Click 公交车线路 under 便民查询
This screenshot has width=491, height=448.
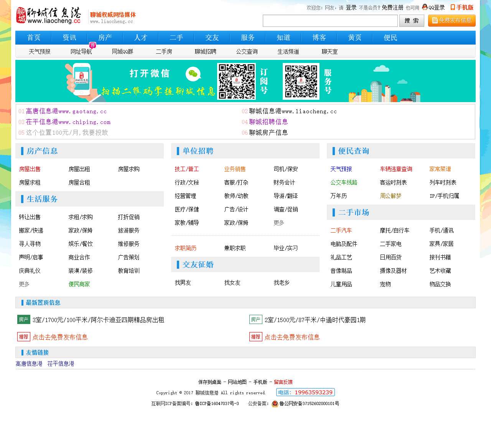pos(344,182)
